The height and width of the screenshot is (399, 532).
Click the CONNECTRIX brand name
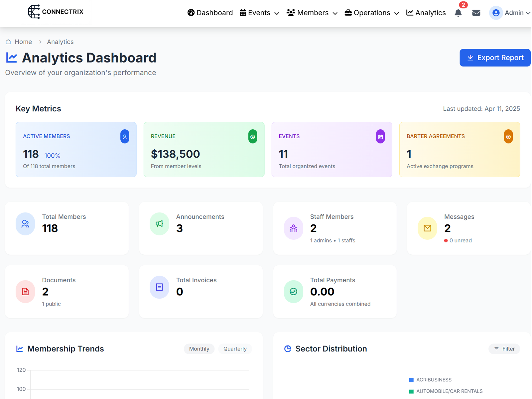[x=63, y=12]
